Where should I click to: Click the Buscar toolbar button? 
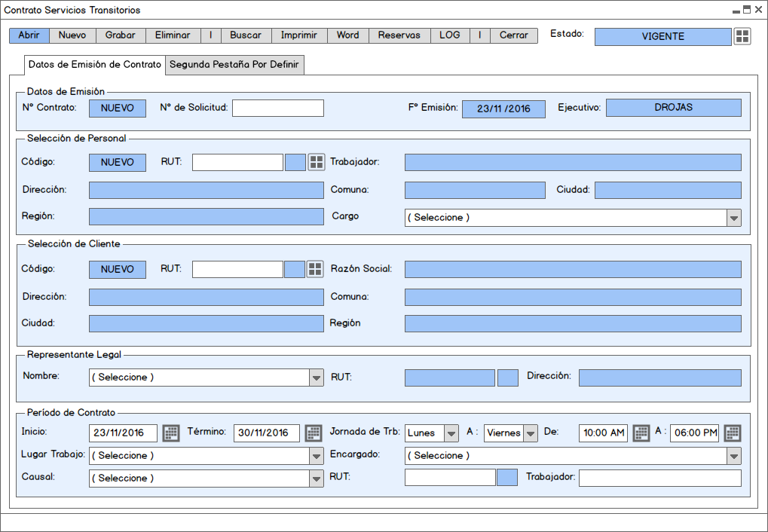pos(246,35)
